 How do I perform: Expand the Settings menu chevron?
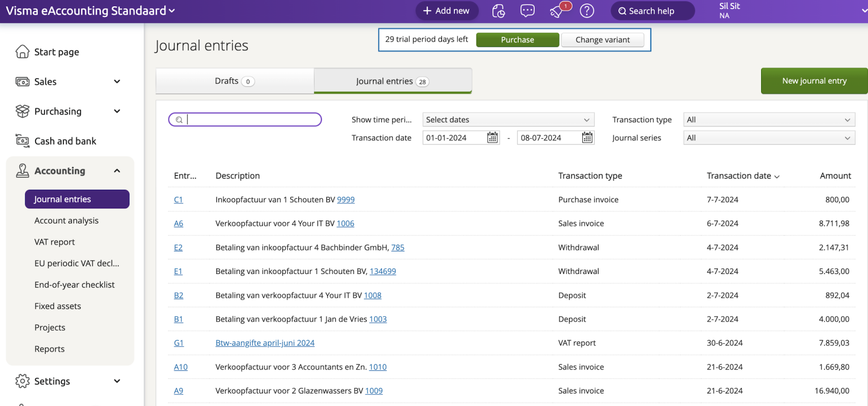pyautogui.click(x=117, y=381)
